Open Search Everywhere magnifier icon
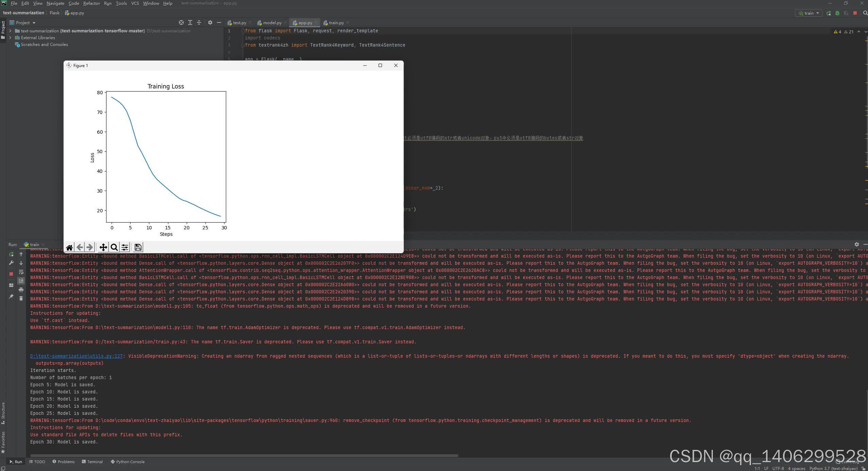The image size is (868, 471). click(865, 13)
